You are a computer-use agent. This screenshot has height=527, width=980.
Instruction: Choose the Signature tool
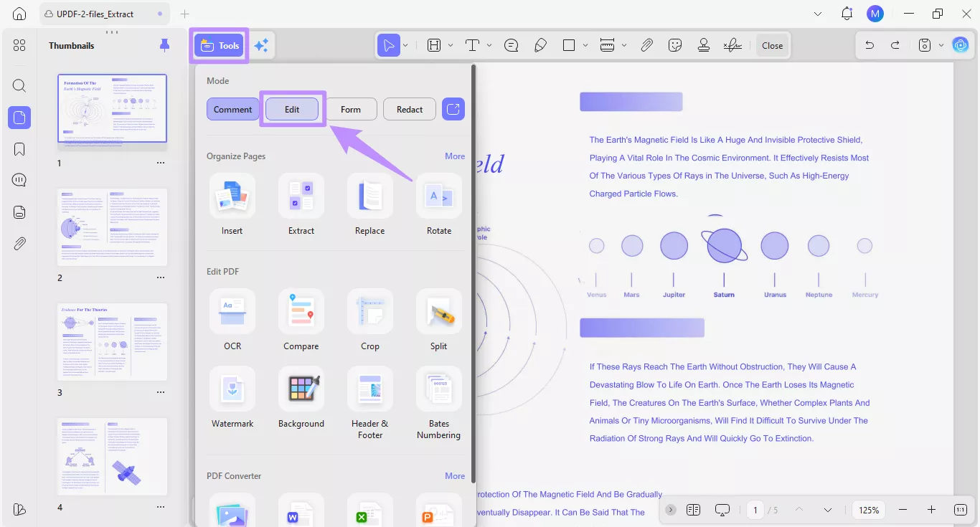[732, 44]
